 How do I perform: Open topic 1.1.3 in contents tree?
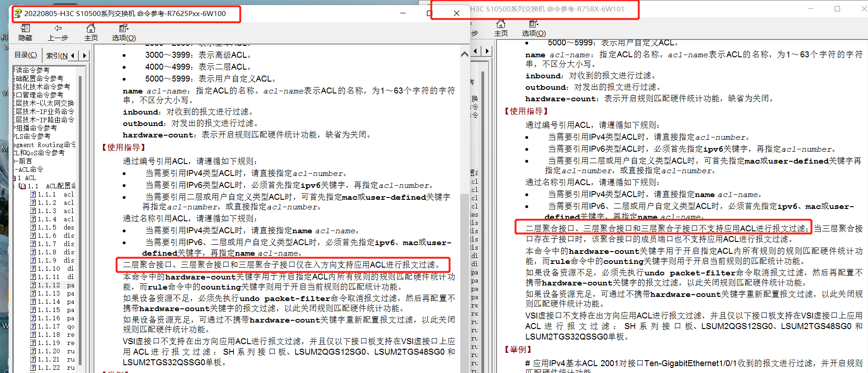click(x=52, y=211)
